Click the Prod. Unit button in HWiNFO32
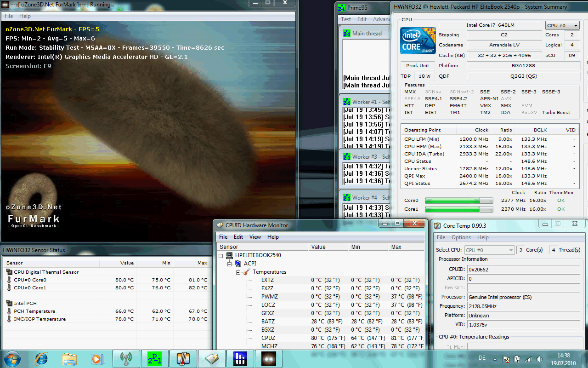 pyautogui.click(x=418, y=66)
